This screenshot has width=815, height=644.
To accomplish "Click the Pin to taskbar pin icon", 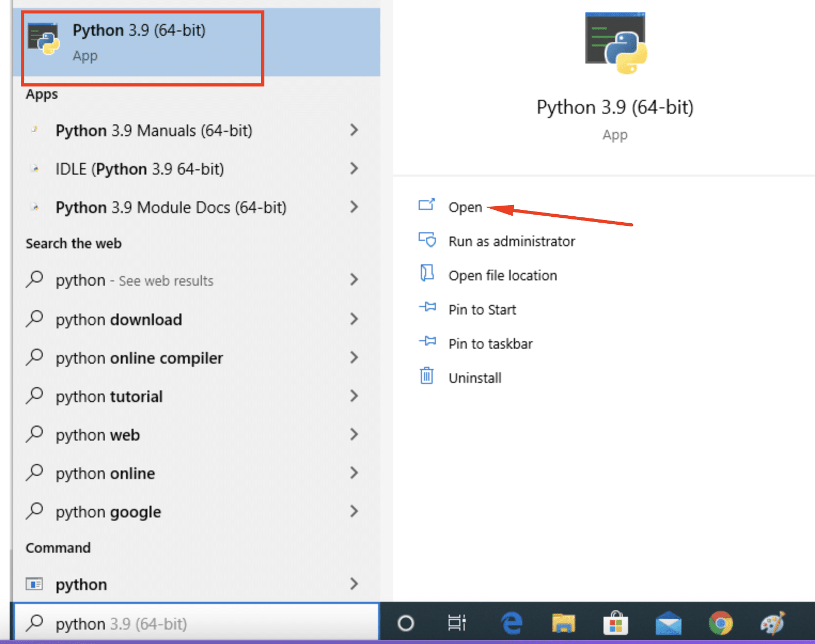I will (x=427, y=341).
